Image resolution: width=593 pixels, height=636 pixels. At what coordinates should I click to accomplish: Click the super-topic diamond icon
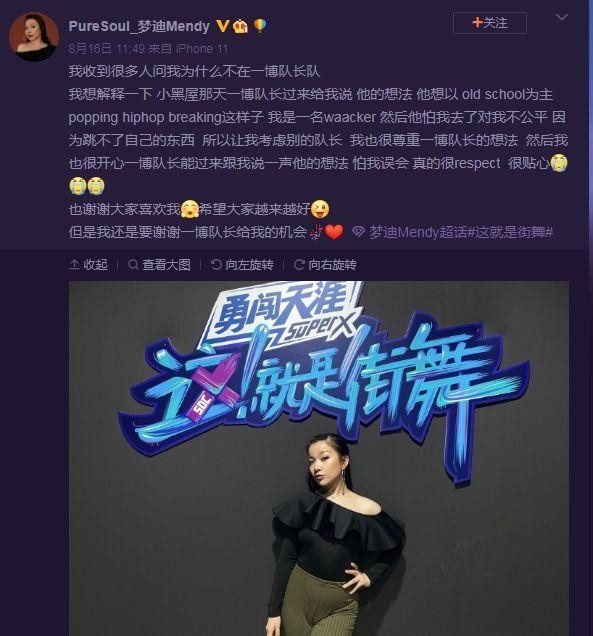[358, 232]
